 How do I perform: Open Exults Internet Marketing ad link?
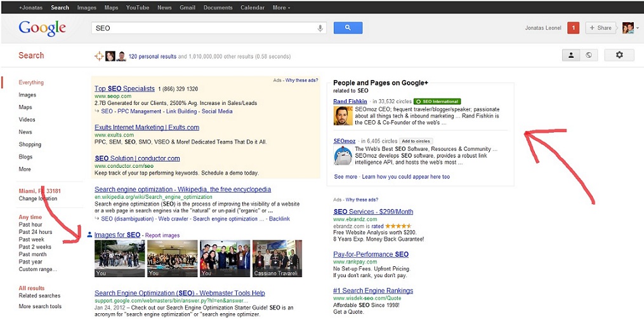coord(147,128)
